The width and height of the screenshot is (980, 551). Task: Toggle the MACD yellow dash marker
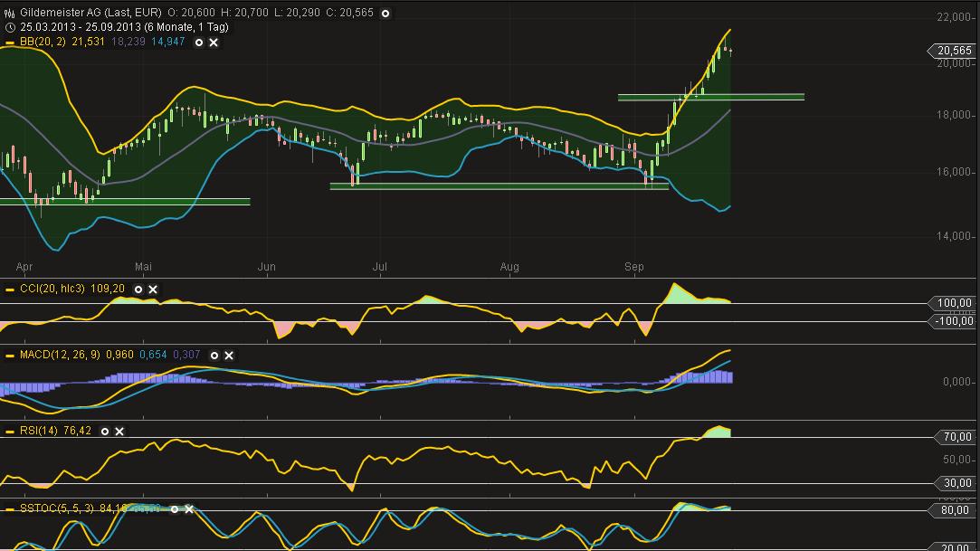coord(10,356)
